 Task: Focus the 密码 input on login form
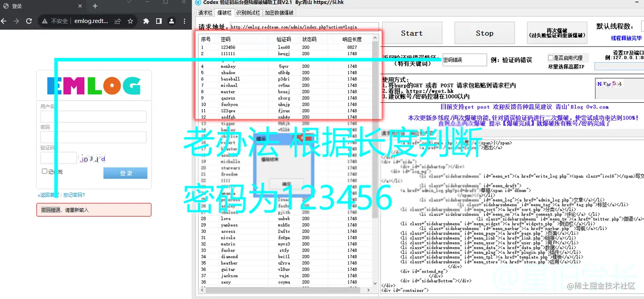pos(93,137)
